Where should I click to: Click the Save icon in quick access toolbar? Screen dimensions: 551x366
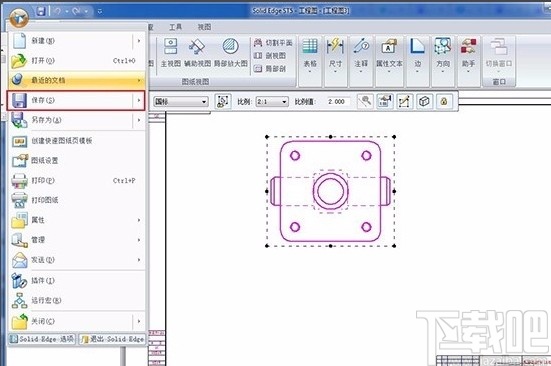coord(41,11)
